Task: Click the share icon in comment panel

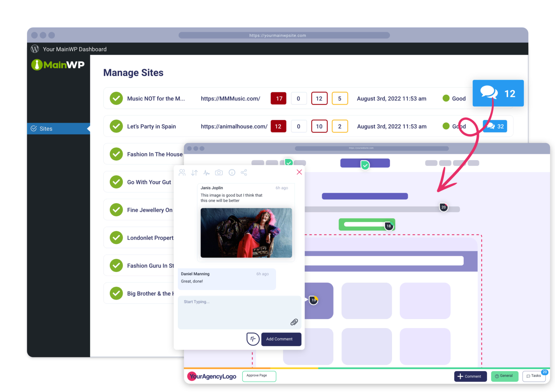Action: 244,173
